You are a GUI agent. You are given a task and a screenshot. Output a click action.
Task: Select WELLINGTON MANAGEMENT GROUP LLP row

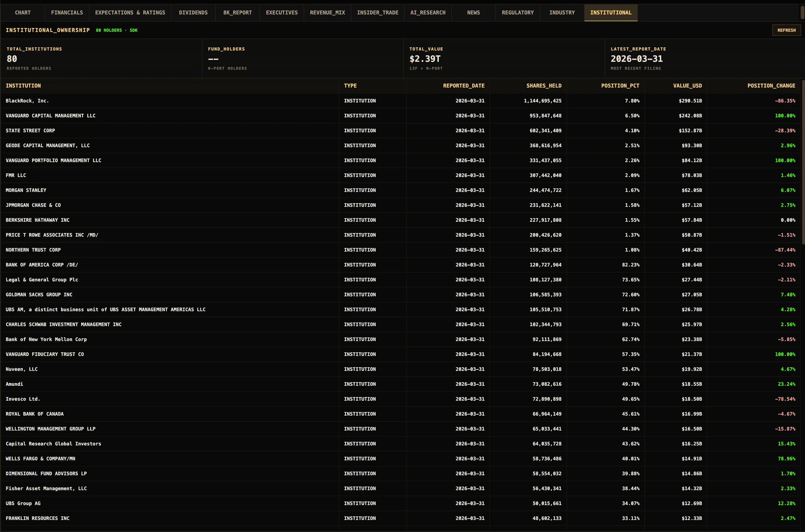[x=401, y=429]
